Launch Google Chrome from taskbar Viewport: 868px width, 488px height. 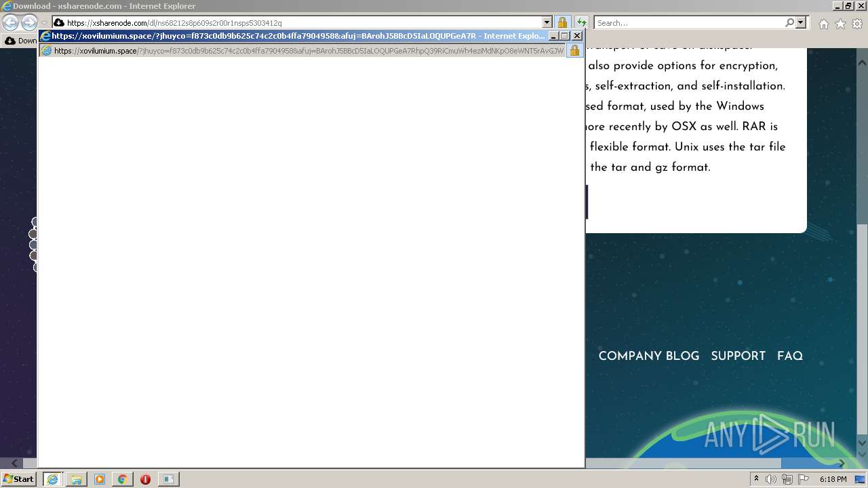pos(122,479)
